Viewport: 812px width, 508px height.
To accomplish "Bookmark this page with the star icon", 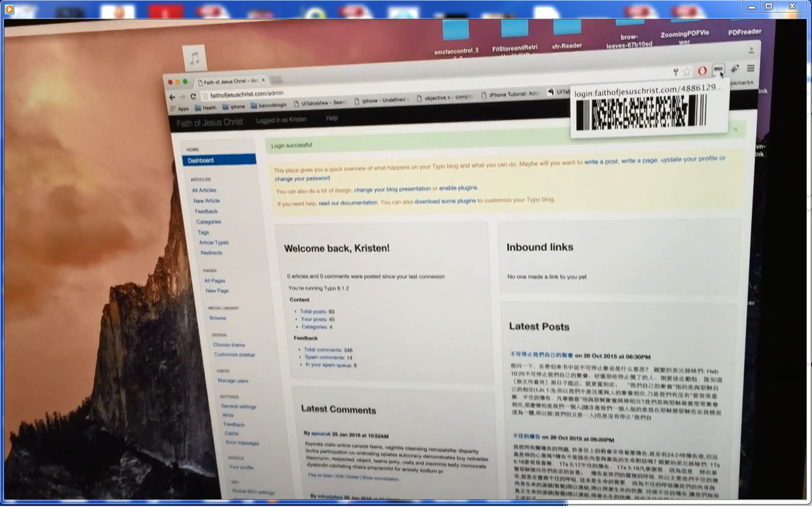I will pyautogui.click(x=686, y=72).
